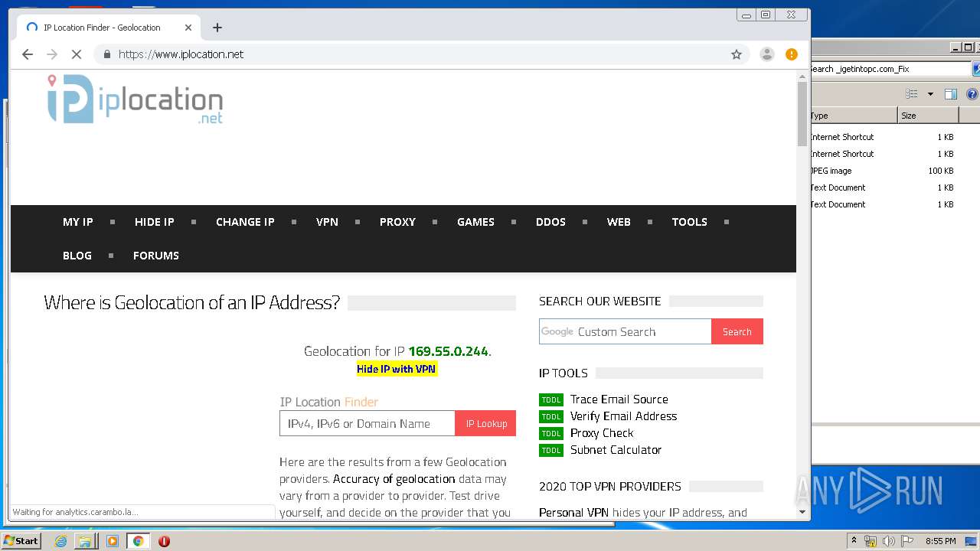
Task: Show hidden tray icons arrow
Action: [854, 541]
